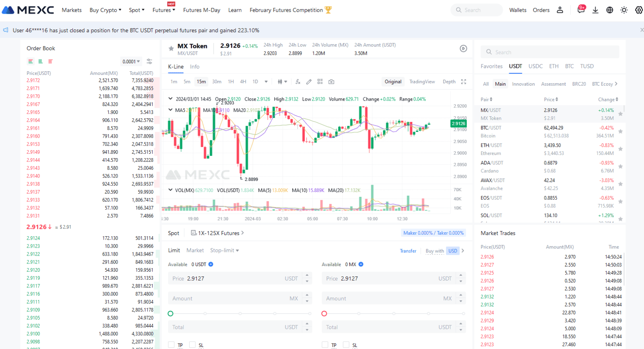Open the language globe icon

click(x=610, y=10)
